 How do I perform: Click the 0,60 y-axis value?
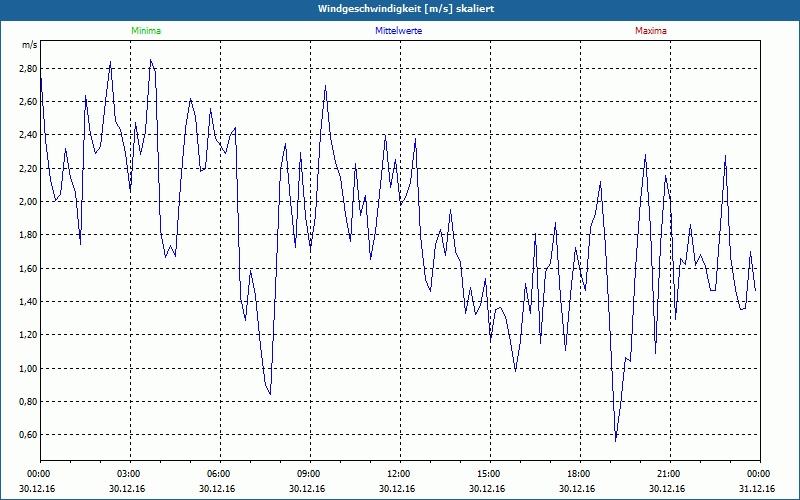coord(29,435)
